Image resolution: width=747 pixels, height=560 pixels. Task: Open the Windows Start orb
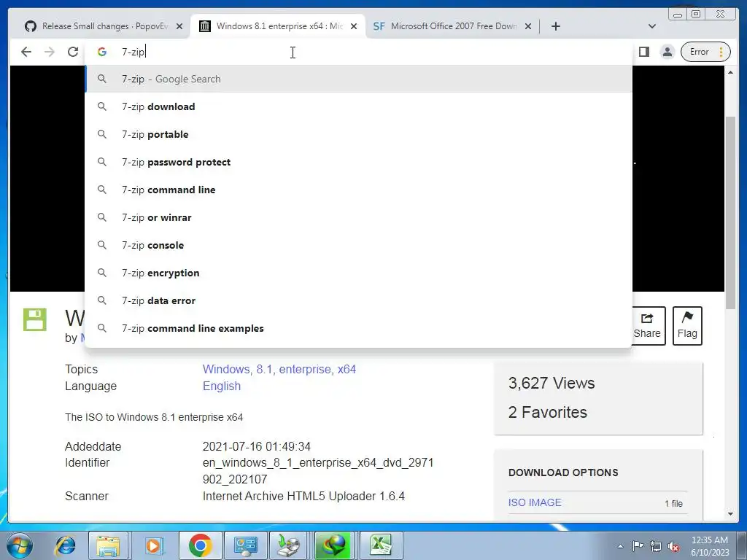pos(19,545)
